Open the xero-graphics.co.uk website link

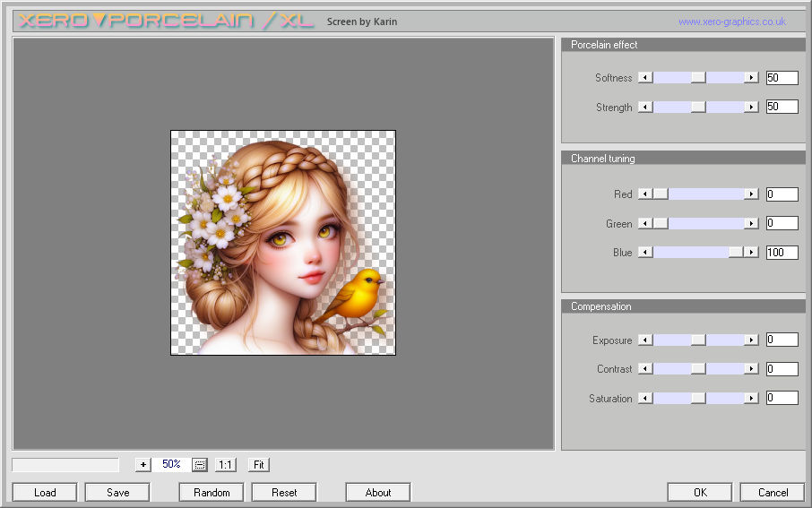coord(731,22)
